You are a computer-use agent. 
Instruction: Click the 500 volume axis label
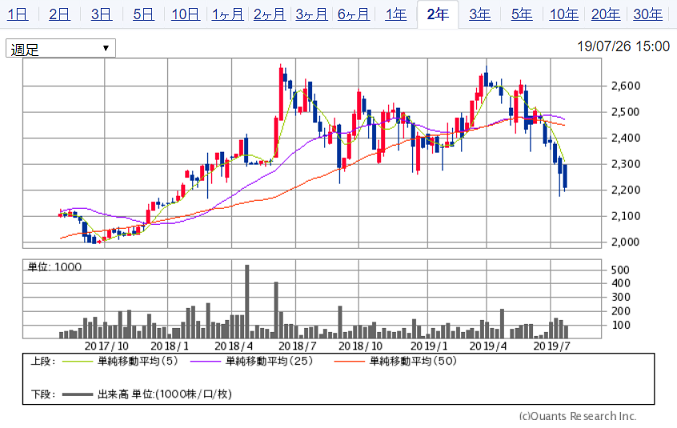pyautogui.click(x=620, y=270)
